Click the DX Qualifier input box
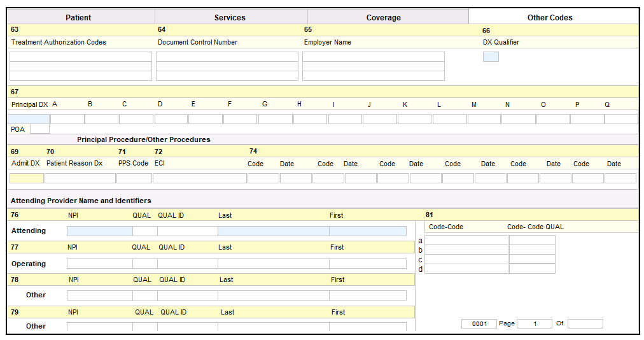 pyautogui.click(x=491, y=57)
